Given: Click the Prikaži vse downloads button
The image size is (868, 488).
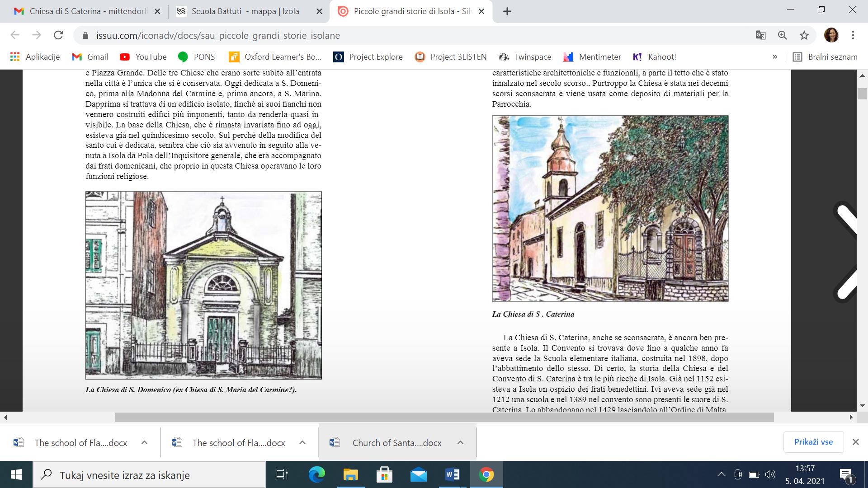Looking at the screenshot, I should [813, 442].
